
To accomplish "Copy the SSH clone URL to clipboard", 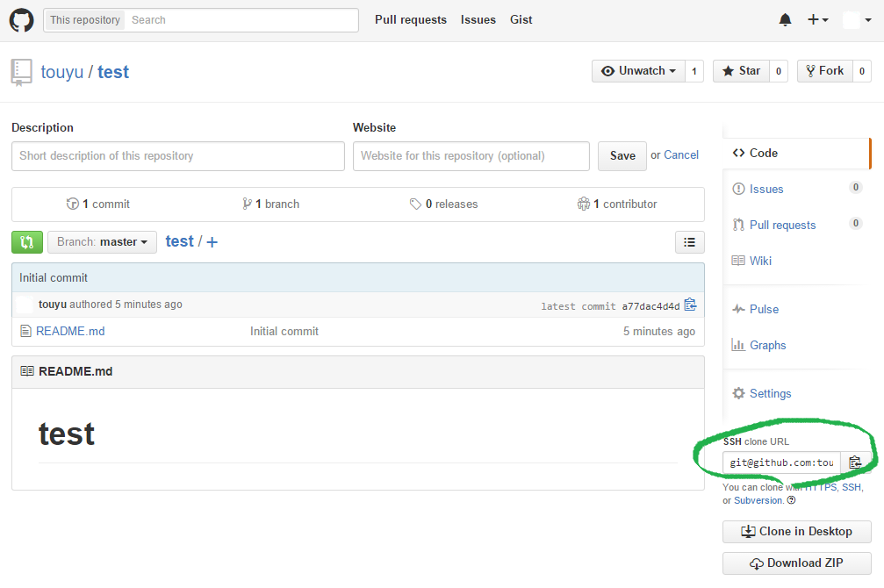I will pyautogui.click(x=855, y=463).
